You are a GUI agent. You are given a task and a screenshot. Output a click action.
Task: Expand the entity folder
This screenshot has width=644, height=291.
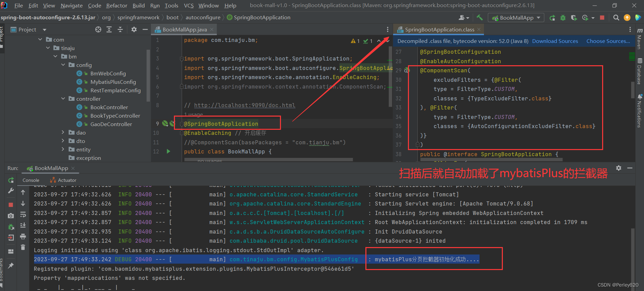tap(63, 149)
